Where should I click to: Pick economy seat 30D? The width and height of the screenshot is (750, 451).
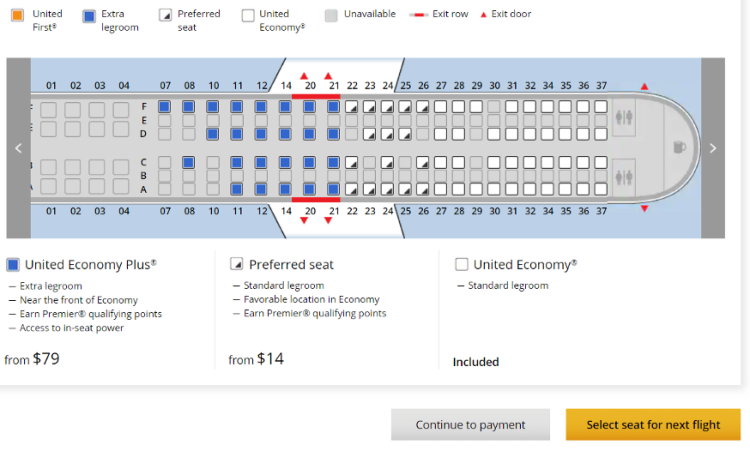click(494, 134)
